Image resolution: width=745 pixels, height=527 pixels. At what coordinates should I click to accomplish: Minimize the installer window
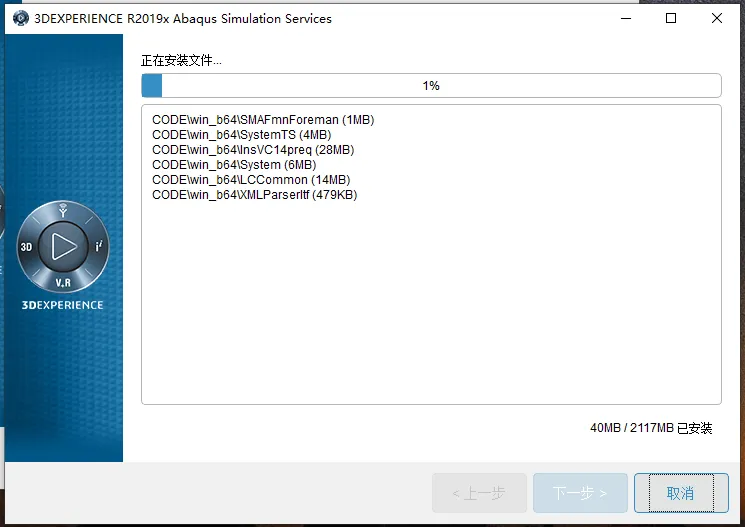626,19
